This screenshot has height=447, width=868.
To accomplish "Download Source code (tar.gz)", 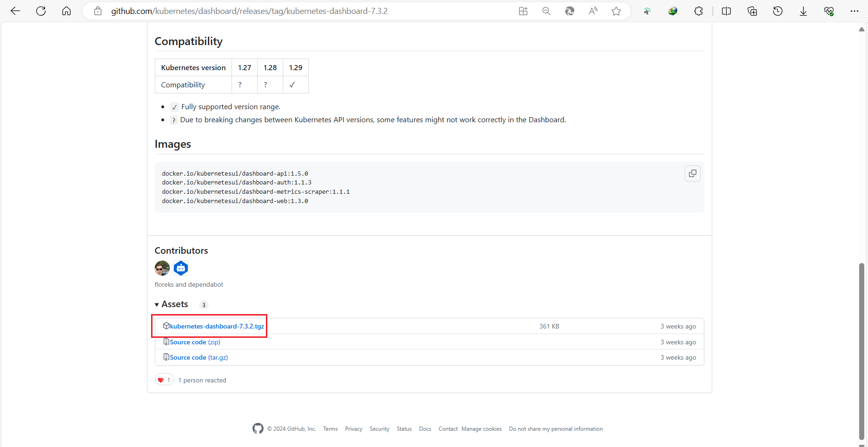I will tap(199, 357).
